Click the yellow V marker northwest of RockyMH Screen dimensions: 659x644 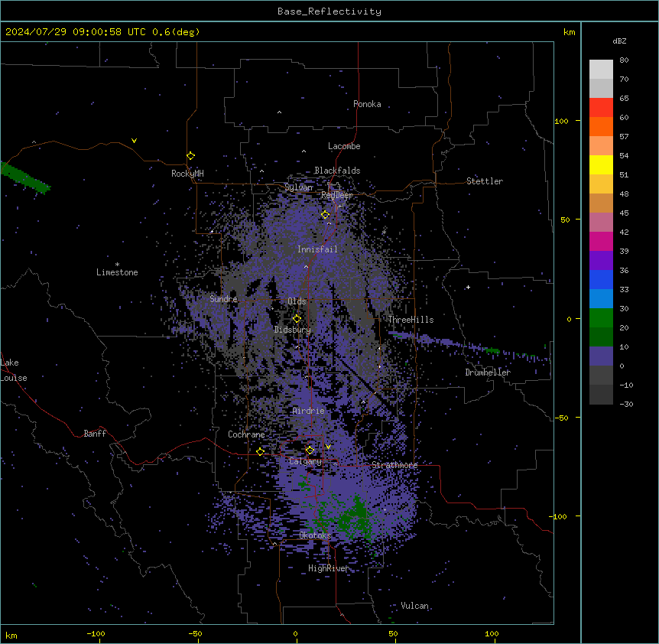click(134, 141)
